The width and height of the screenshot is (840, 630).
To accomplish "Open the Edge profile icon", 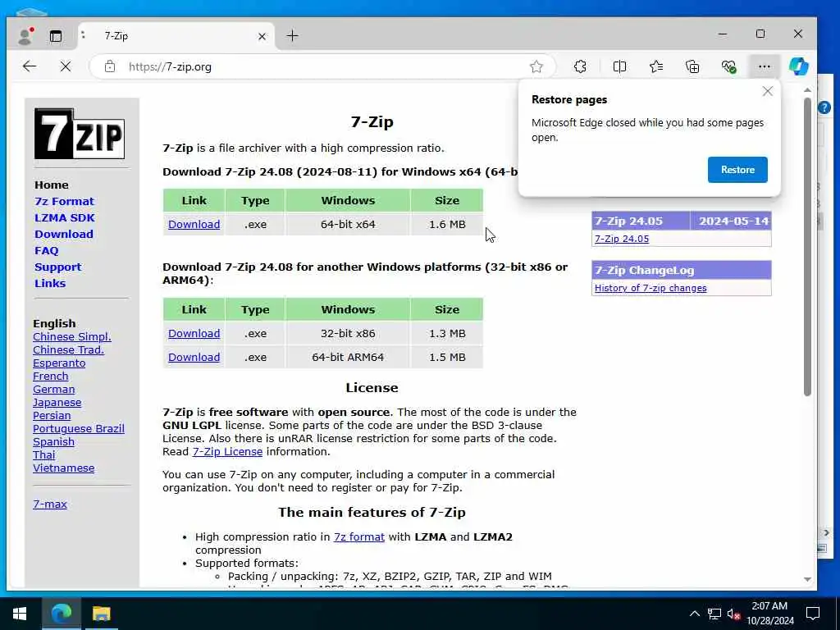I will pyautogui.click(x=25, y=36).
